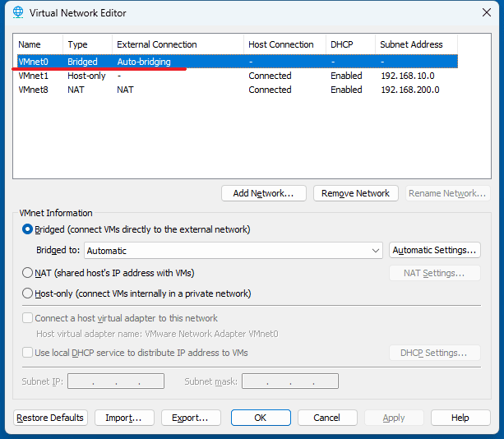Image resolution: width=504 pixels, height=439 pixels.
Task: Select the Bridged radio button
Action: (x=28, y=229)
